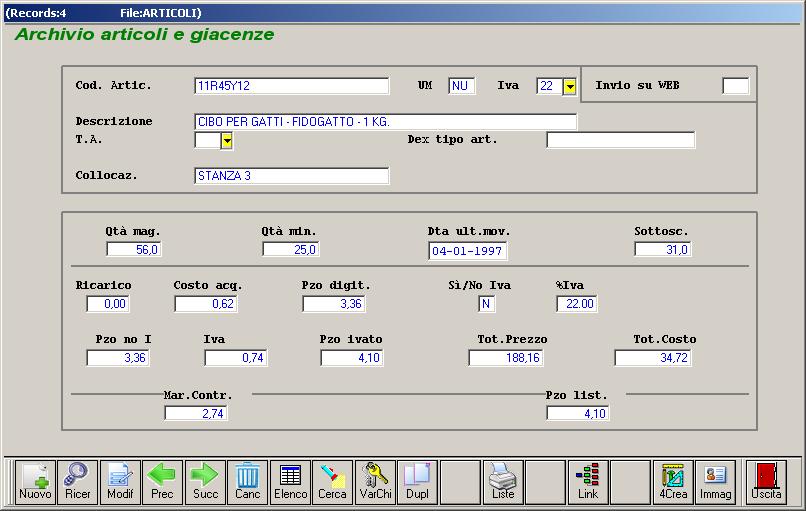The image size is (806, 511).
Task: Print via the Liste button
Action: tap(503, 482)
